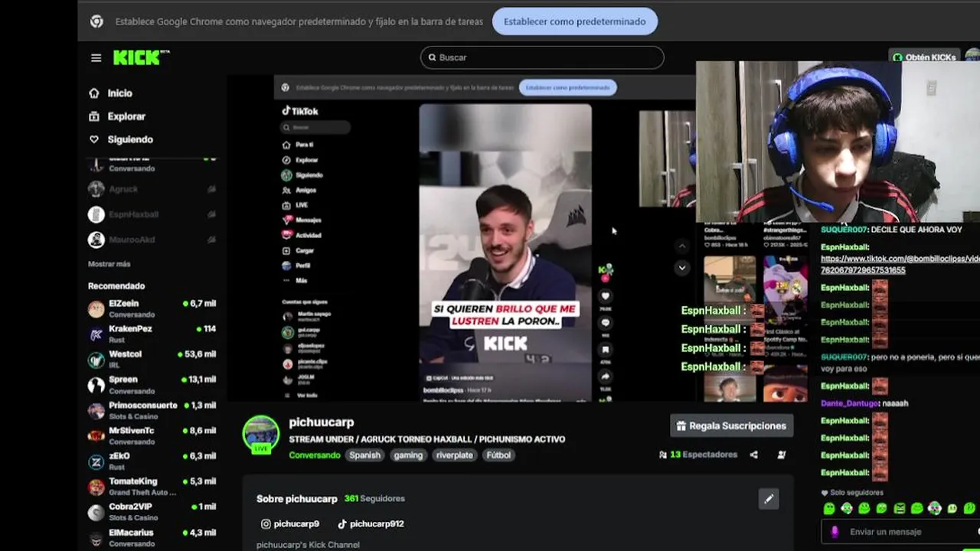Focus the Kick Buscar search field
This screenshot has width=980, height=551.
(542, 57)
